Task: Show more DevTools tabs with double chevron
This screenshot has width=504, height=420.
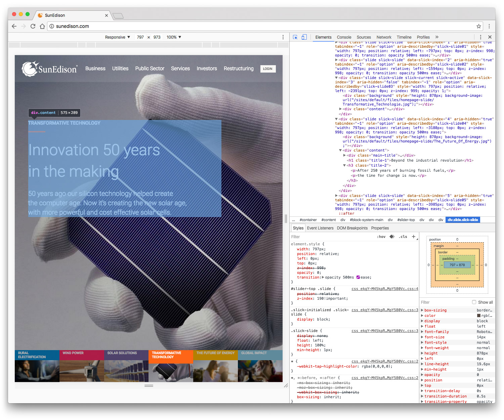Action: (x=437, y=37)
